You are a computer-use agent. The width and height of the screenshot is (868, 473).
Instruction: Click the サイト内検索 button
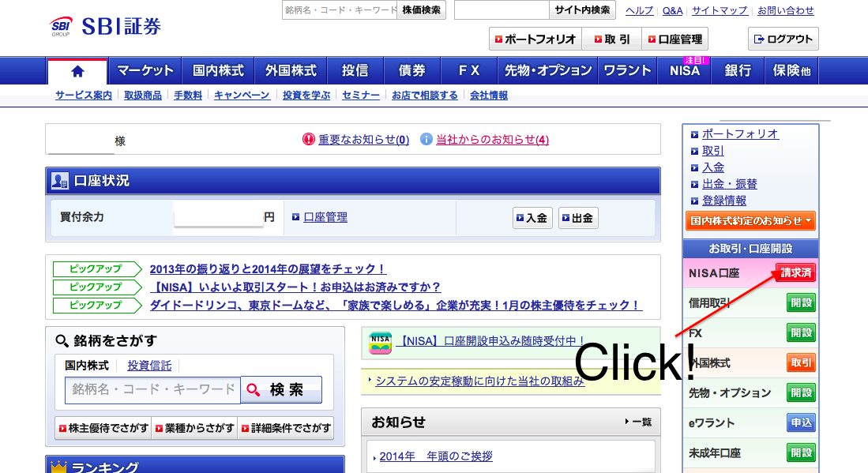pos(582,10)
